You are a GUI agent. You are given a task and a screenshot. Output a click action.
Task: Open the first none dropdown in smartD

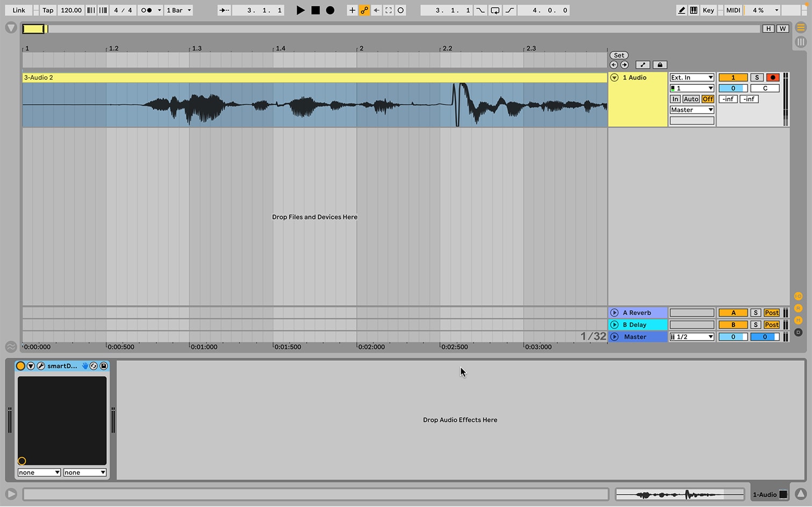tap(39, 473)
